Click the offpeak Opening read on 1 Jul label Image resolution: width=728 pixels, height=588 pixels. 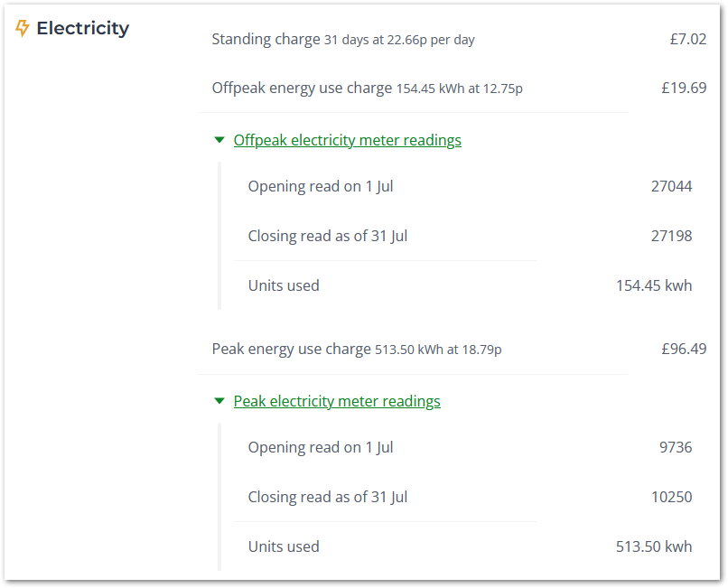tap(321, 186)
